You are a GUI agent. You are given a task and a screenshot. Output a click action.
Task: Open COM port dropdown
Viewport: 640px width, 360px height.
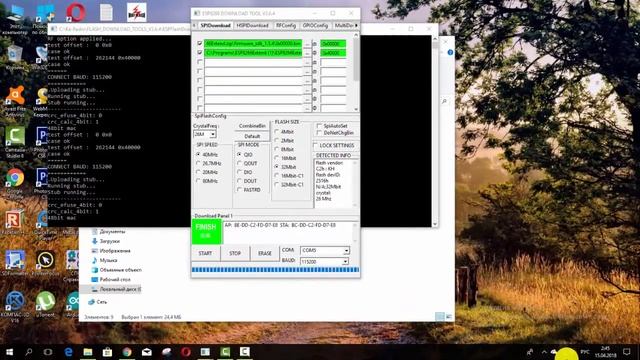pyautogui.click(x=346, y=250)
